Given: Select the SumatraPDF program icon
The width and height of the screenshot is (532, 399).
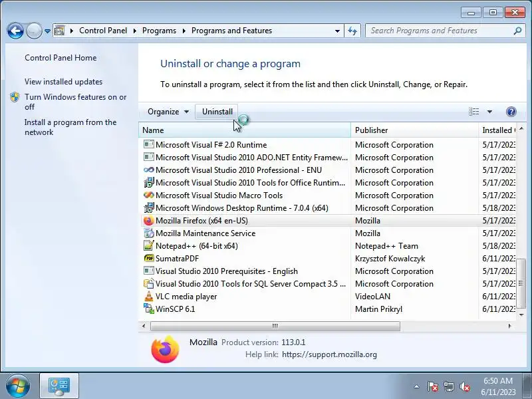Looking at the screenshot, I should pos(148,258).
